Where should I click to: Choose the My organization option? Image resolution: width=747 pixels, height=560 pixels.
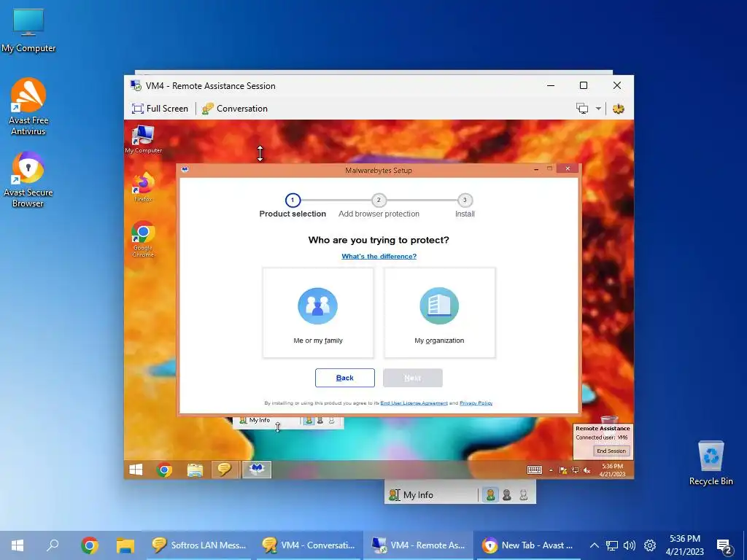click(x=439, y=312)
